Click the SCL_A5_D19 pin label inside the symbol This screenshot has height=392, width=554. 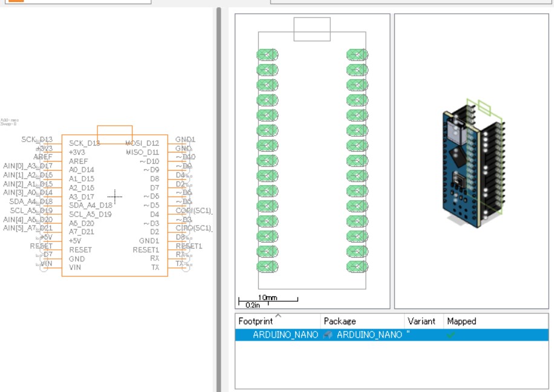click(90, 215)
